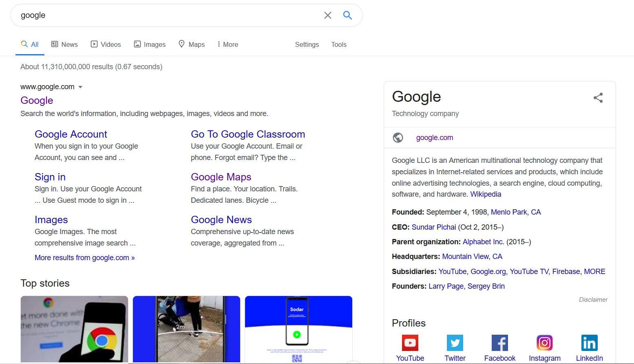The width and height of the screenshot is (634, 364).
Task: Open the Instagram profile icon
Action: [545, 343]
